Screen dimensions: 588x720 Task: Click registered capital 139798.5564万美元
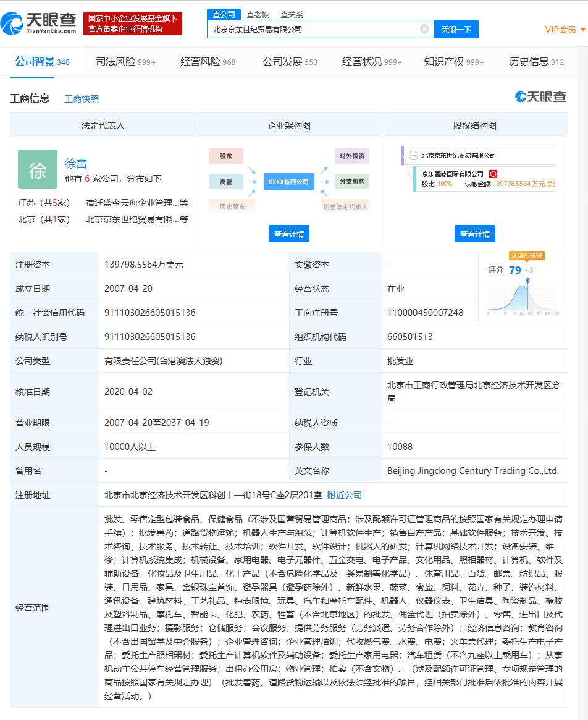pyautogui.click(x=144, y=265)
